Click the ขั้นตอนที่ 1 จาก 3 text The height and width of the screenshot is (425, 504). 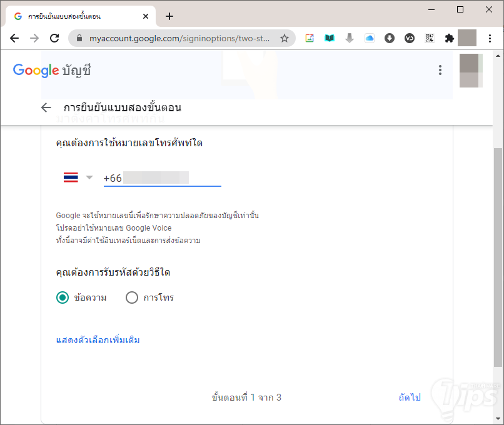246,397
